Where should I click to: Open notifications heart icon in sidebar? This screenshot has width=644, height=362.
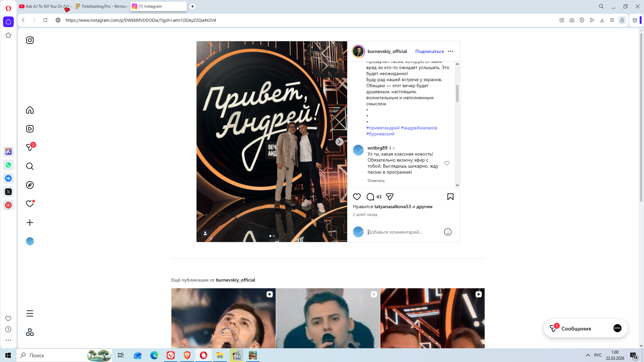30,204
